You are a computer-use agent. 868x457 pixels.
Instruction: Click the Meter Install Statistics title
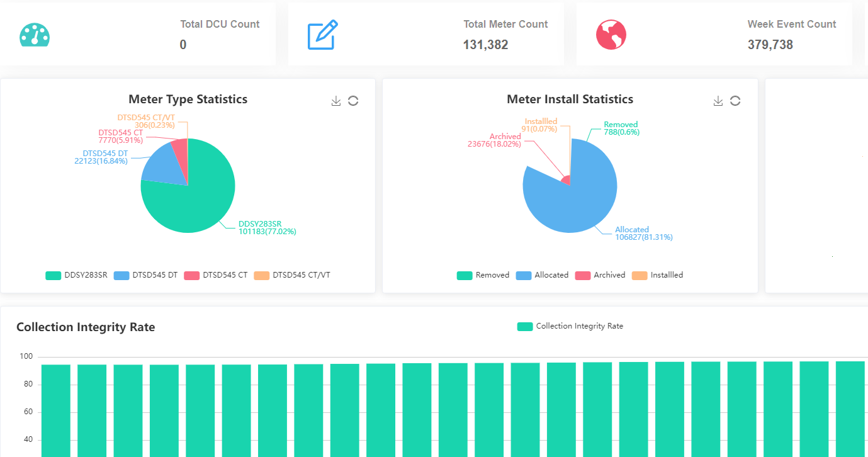[570, 99]
